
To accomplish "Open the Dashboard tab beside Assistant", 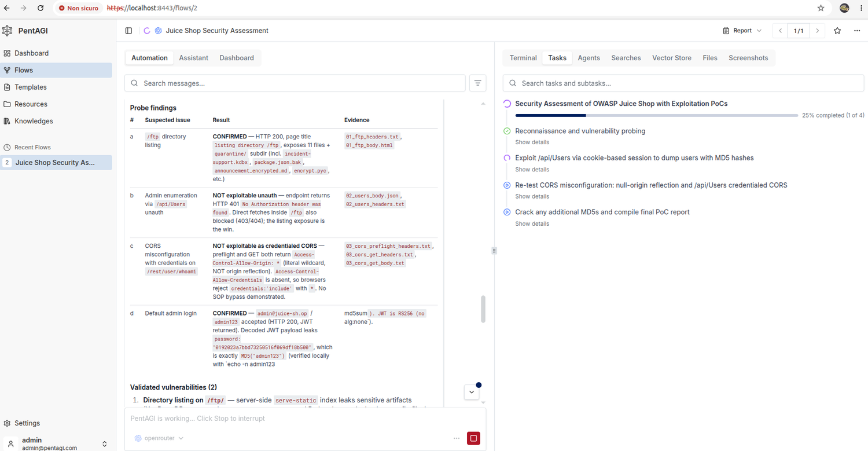I will 237,58.
